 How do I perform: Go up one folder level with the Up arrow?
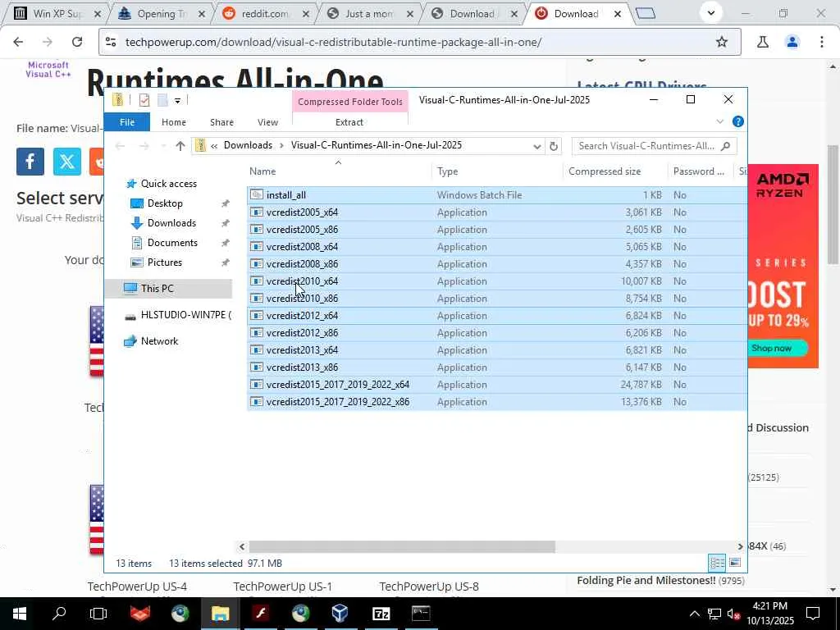[x=180, y=146]
